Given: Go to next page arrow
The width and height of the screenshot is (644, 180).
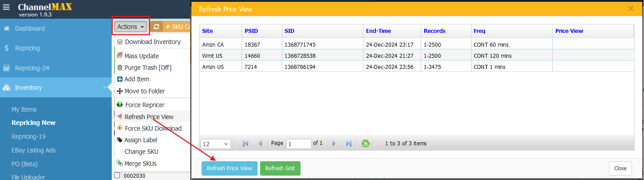Looking at the screenshot, I should pos(334,144).
